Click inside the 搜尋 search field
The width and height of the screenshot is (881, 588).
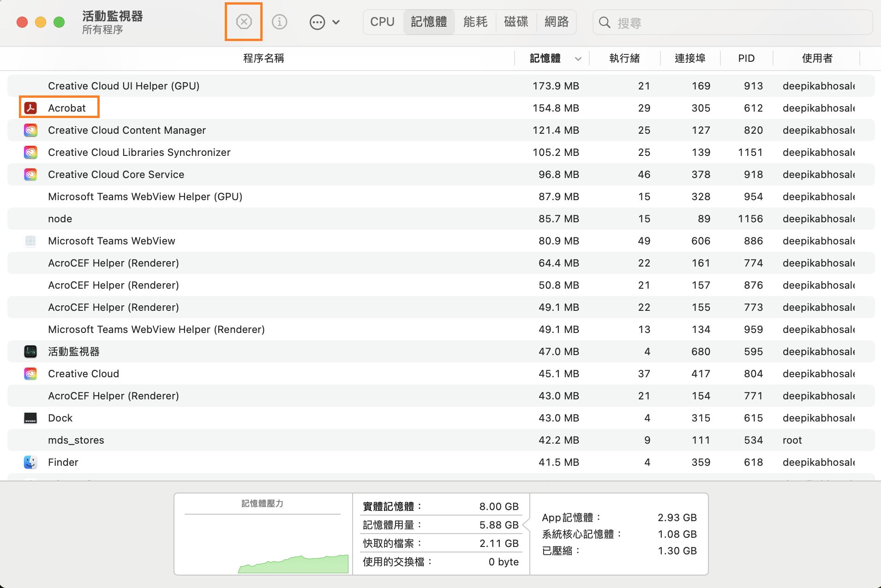692,22
